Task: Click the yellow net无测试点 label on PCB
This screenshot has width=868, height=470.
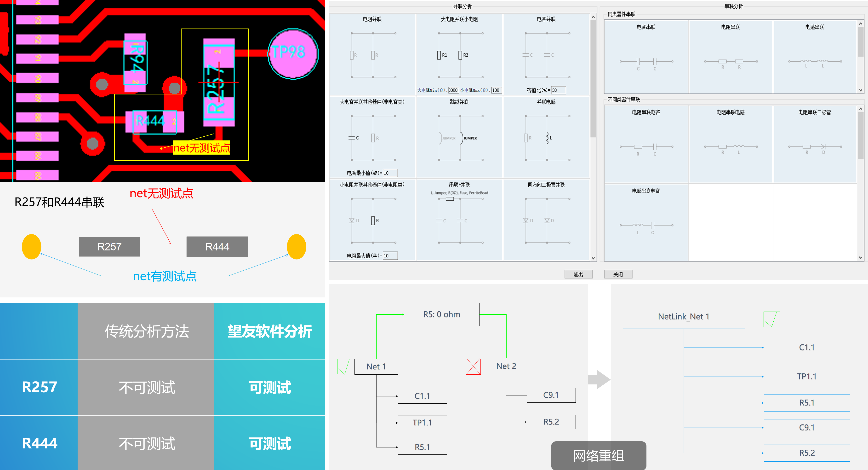Action: tap(201, 148)
